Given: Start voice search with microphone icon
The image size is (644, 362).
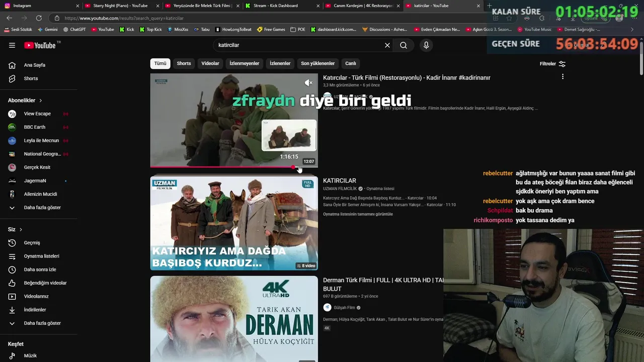Looking at the screenshot, I should tap(426, 45).
